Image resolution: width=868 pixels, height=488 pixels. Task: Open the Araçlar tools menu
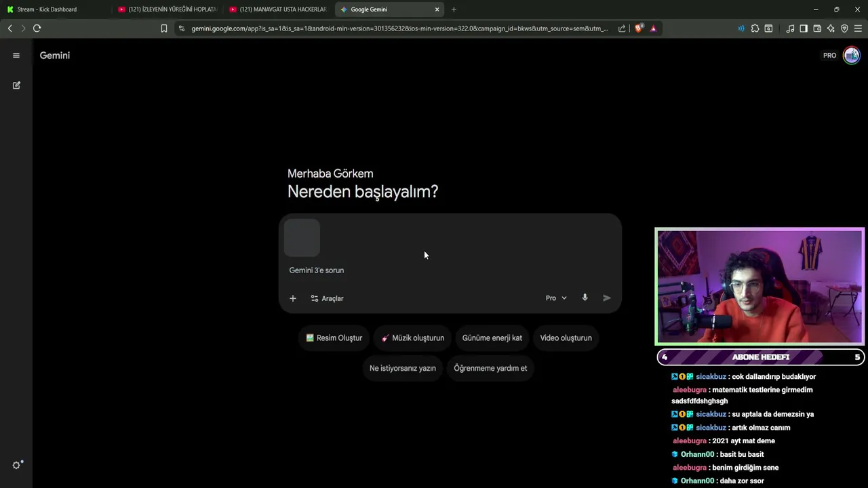tap(327, 298)
